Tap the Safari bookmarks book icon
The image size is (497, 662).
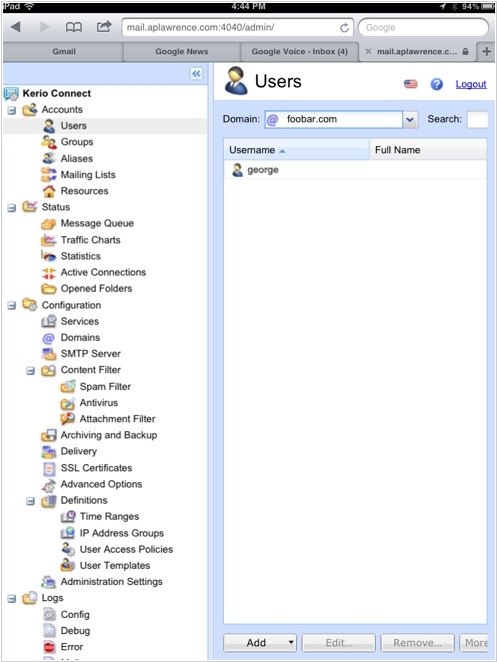coord(73,27)
